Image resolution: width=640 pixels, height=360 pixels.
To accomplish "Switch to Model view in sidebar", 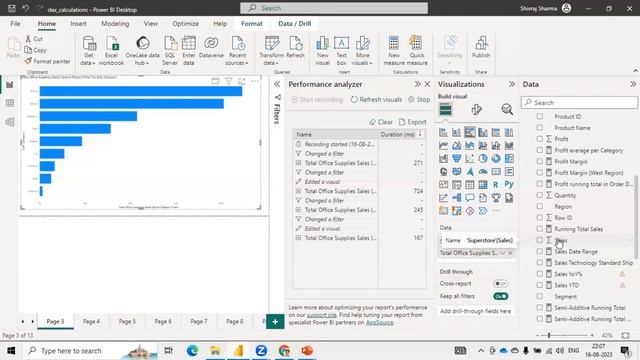I will (10, 122).
